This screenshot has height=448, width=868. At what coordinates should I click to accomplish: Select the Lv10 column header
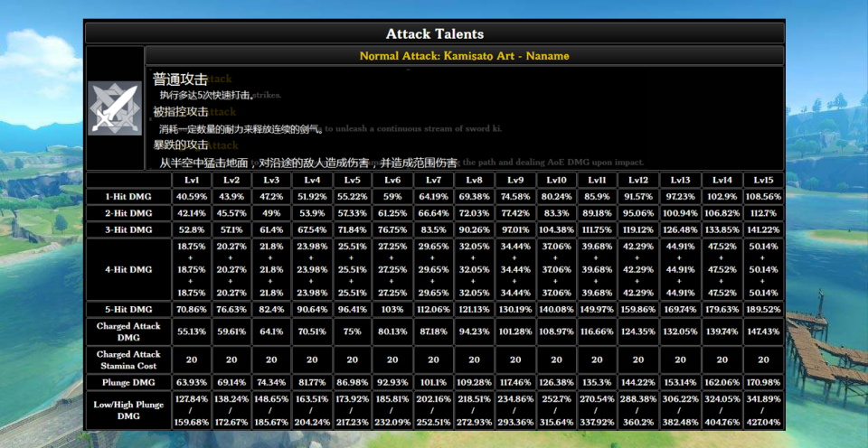(x=556, y=181)
